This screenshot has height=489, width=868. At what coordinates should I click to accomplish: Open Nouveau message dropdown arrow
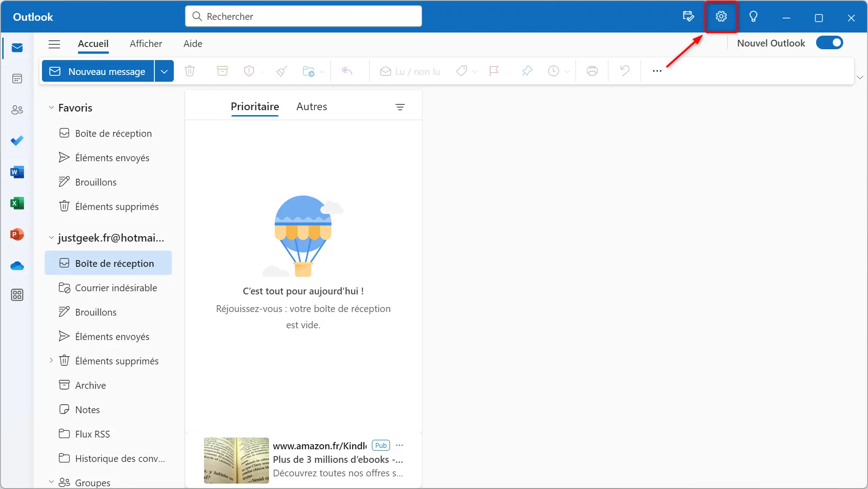pyautogui.click(x=164, y=71)
